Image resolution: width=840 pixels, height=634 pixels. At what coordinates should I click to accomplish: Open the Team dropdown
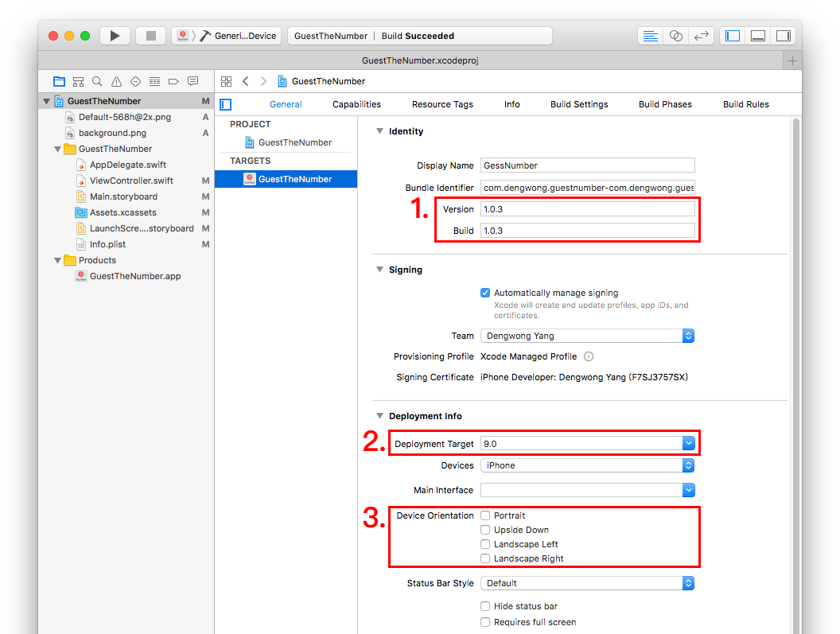click(x=588, y=336)
